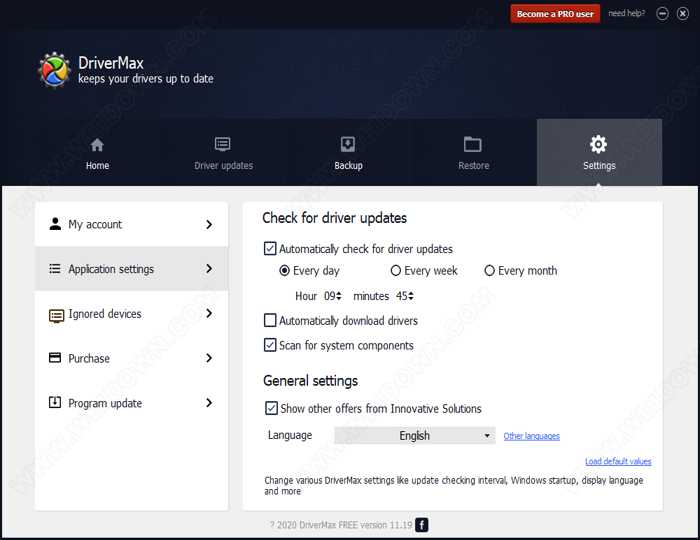Expand Application settings chevron

tap(209, 269)
